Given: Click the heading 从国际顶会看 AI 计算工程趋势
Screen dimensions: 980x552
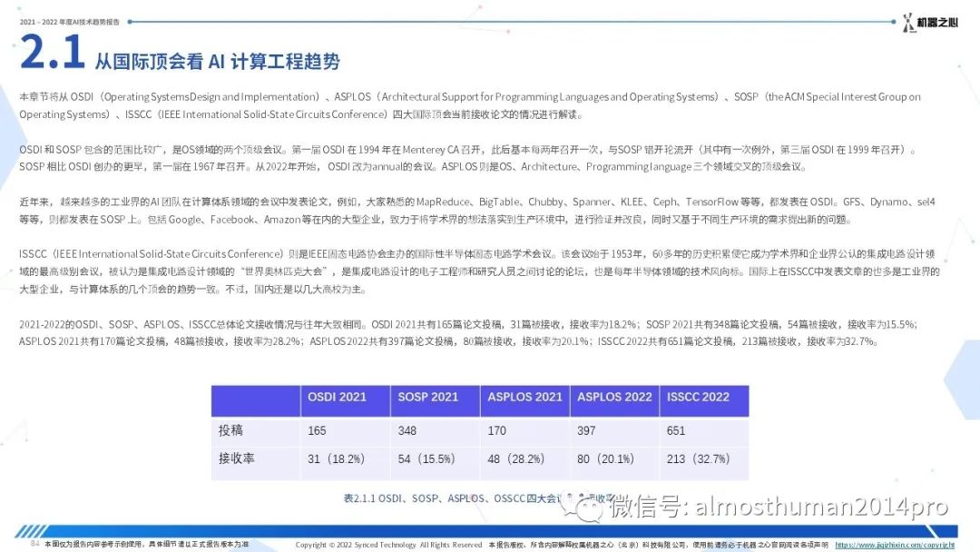Looking at the screenshot, I should click(x=218, y=61).
